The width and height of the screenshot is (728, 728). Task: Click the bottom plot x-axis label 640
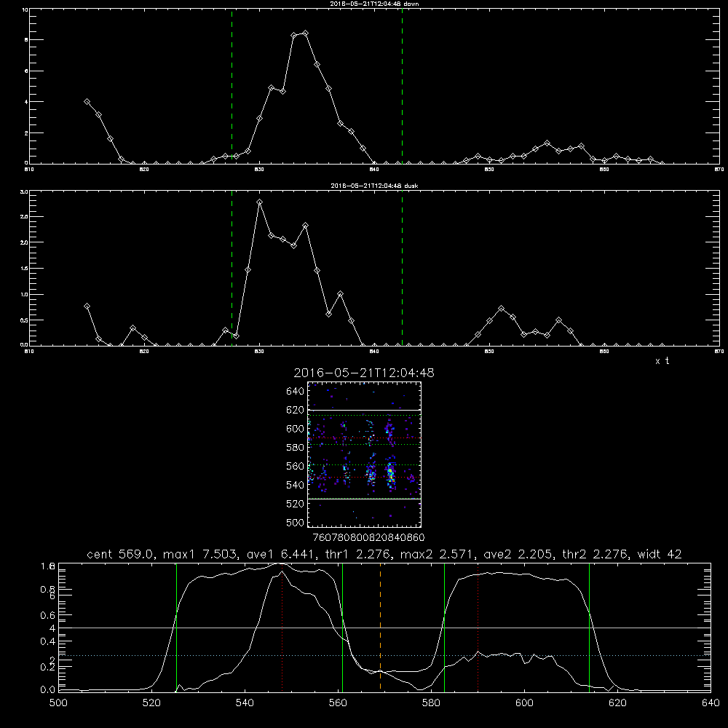pos(711,703)
